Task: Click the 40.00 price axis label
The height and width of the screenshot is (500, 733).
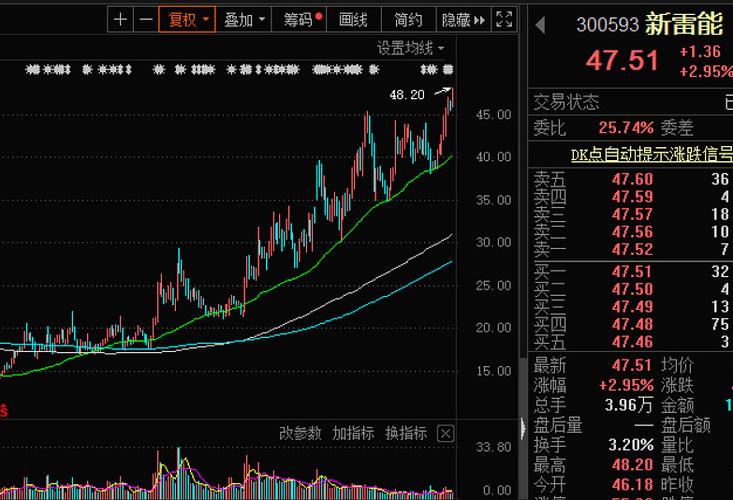Action: click(x=493, y=157)
